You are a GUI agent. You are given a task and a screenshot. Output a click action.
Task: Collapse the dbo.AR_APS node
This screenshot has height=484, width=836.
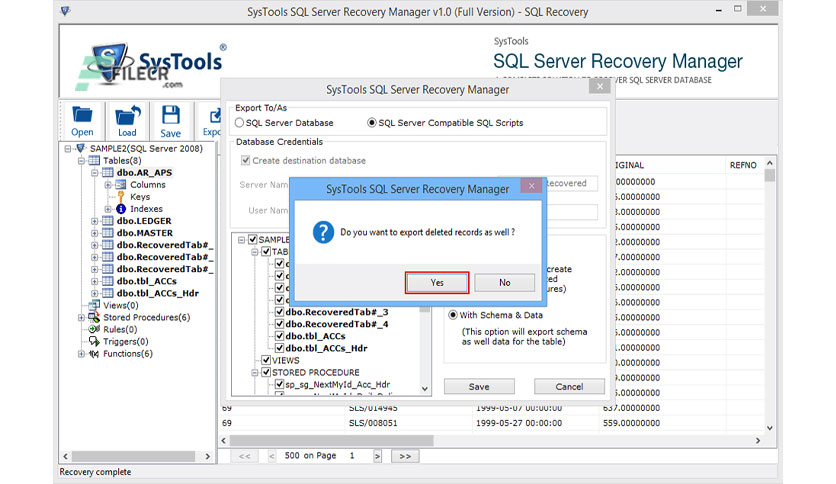coord(94,173)
